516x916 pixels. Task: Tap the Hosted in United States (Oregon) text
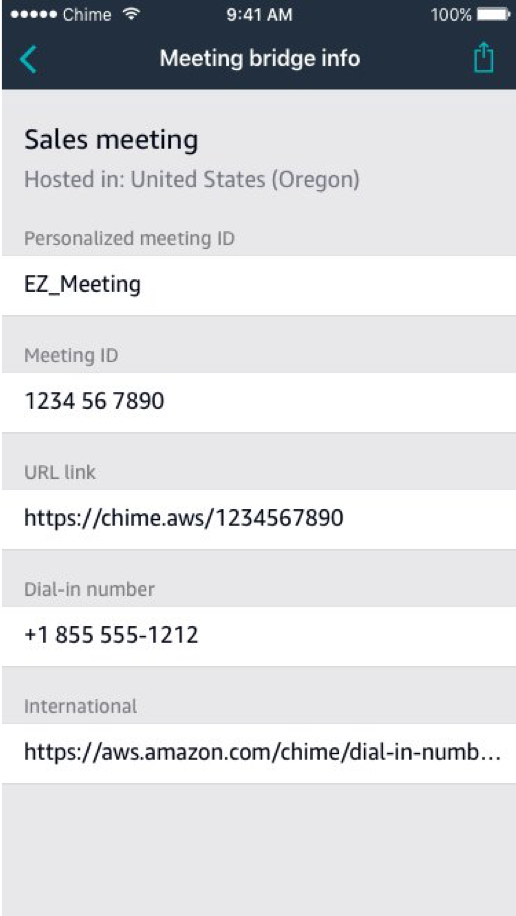192,179
